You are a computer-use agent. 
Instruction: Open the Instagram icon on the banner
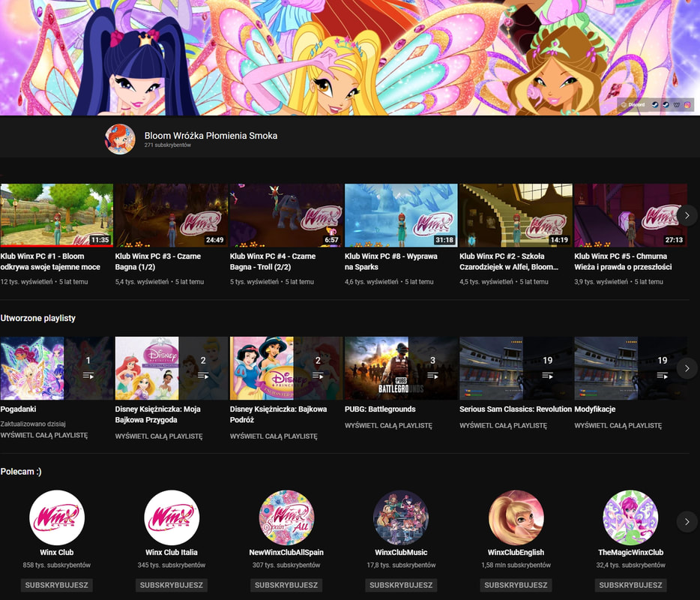pyautogui.click(x=687, y=104)
